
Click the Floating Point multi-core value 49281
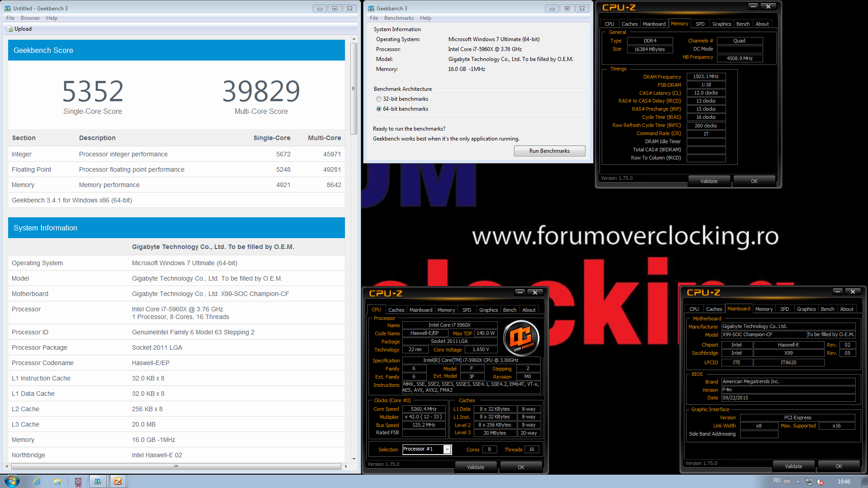[332, 169]
